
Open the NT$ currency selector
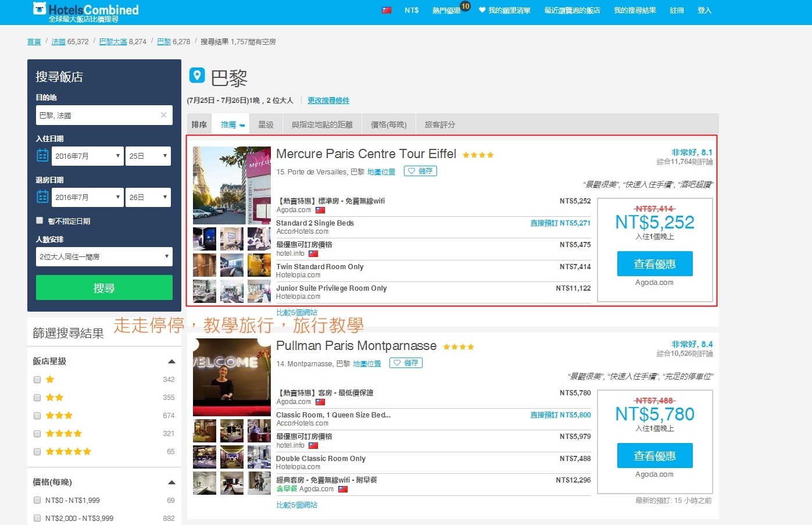[x=412, y=10]
